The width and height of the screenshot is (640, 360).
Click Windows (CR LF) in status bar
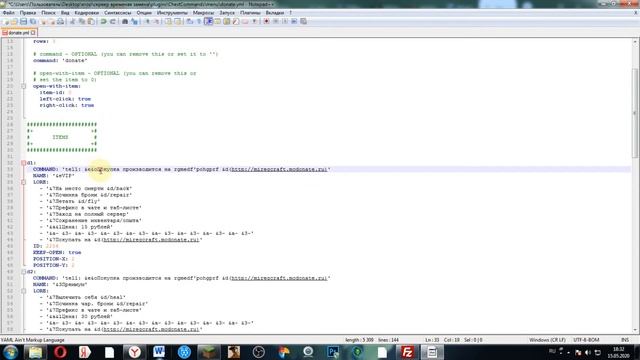[547, 340]
